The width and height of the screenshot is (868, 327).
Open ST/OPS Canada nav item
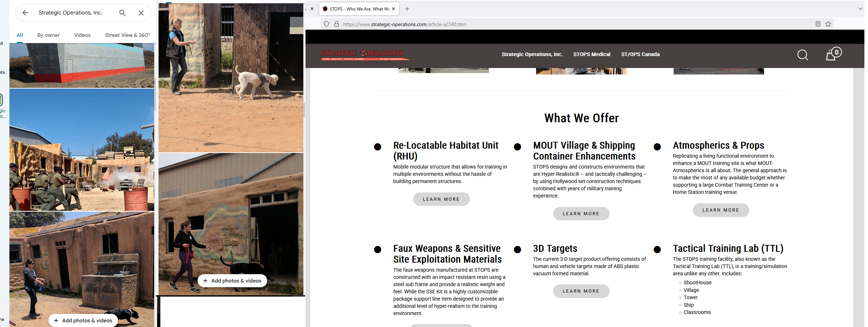coord(640,54)
